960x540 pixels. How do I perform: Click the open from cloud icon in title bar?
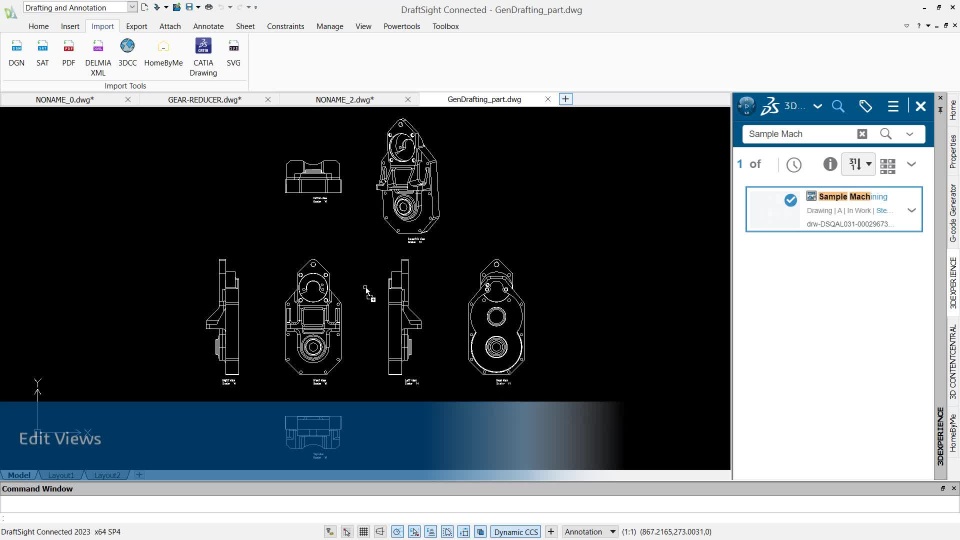pyautogui.click(x=176, y=7)
